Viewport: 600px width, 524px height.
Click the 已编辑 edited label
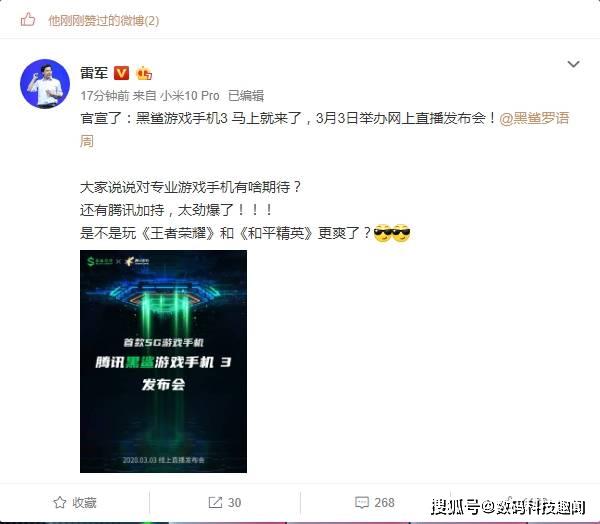[246, 95]
